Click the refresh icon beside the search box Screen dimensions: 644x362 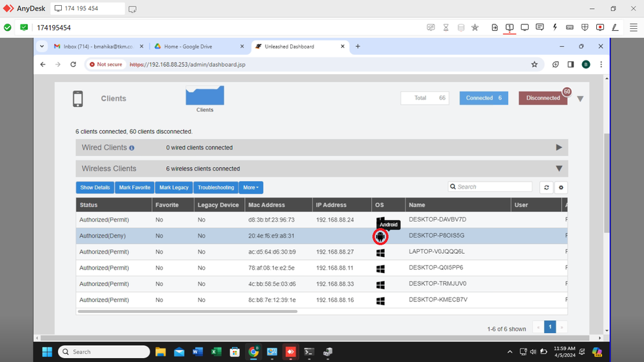[x=546, y=187]
